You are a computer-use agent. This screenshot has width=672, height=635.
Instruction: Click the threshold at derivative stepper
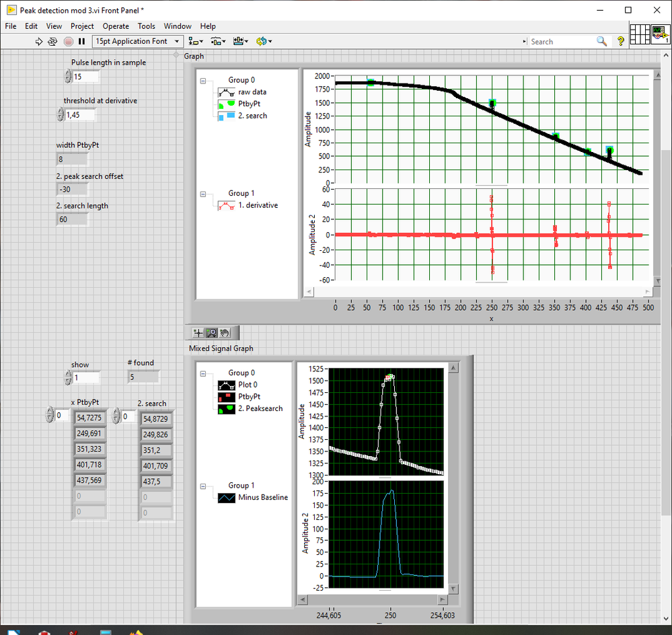tap(61, 115)
